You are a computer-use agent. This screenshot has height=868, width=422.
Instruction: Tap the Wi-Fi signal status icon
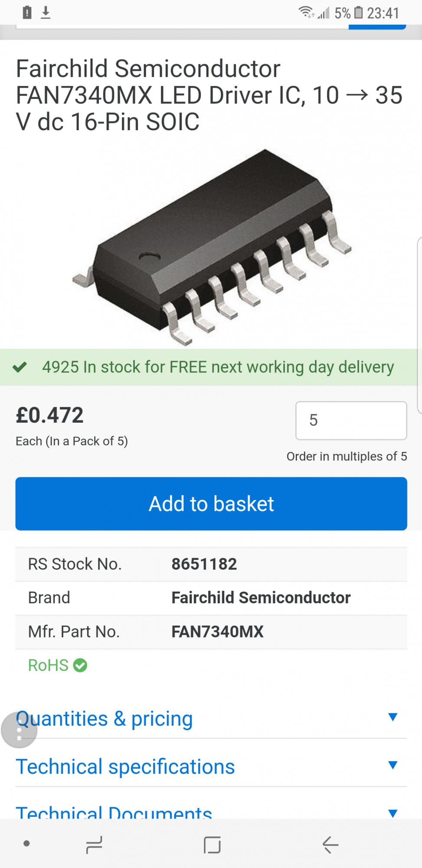[x=306, y=13]
